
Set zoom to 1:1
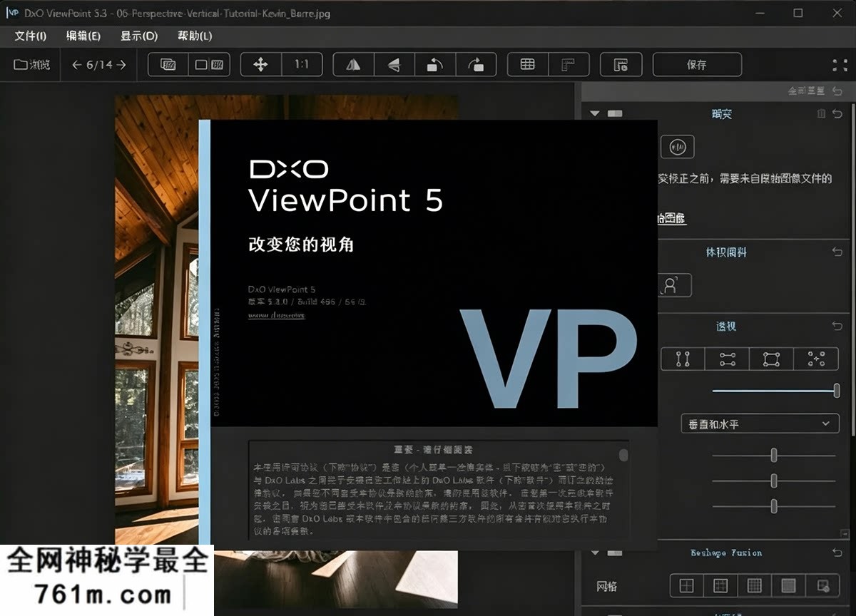[x=301, y=65]
